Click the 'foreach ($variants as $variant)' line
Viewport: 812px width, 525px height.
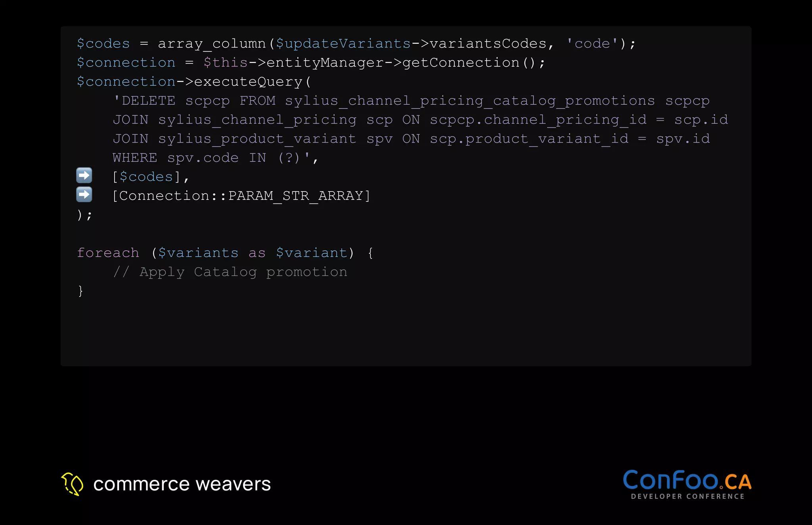coord(225,253)
